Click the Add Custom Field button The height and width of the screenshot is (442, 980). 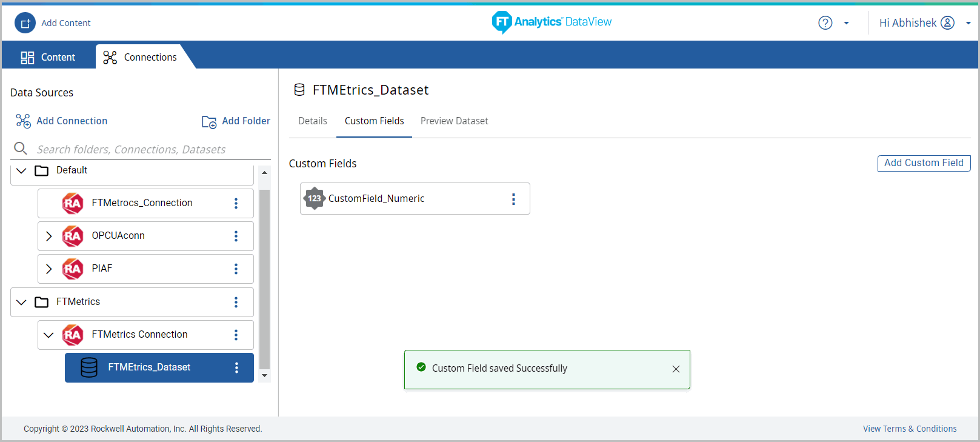tap(924, 163)
